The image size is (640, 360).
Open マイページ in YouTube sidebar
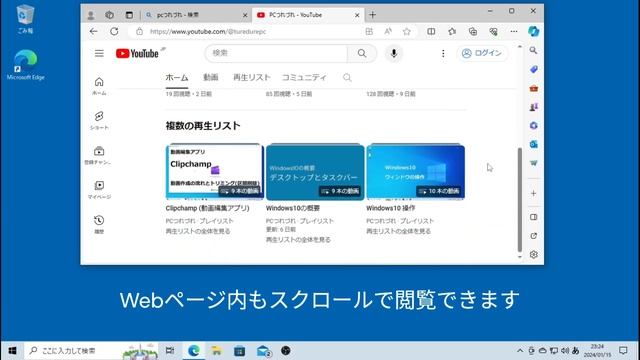99,190
